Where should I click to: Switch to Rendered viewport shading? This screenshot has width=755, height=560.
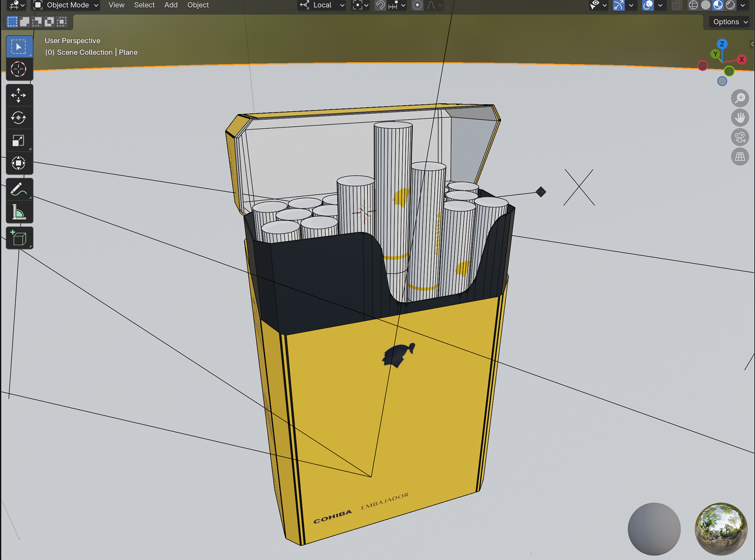[731, 5]
